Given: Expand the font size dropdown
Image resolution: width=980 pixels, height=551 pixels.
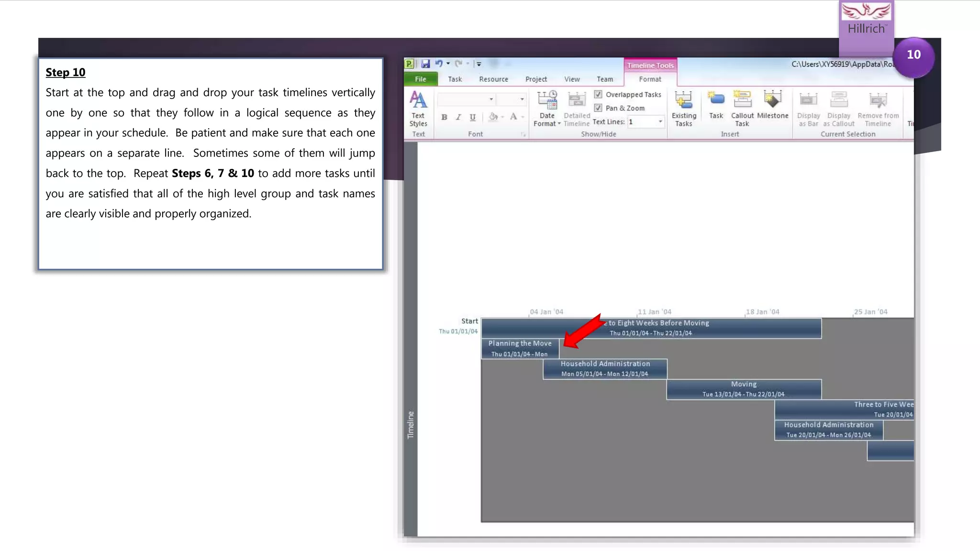Looking at the screenshot, I should point(522,99).
